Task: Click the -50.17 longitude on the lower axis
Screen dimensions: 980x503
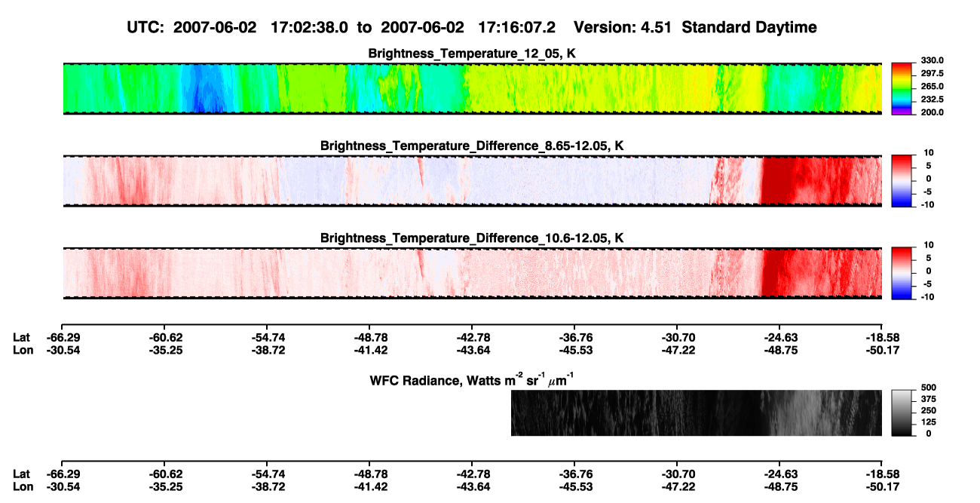Action: (882, 486)
